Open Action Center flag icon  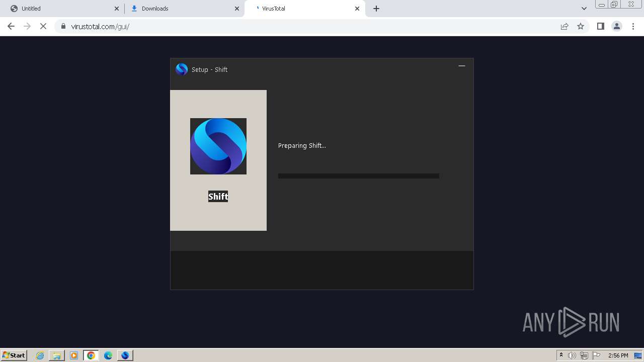pos(596,355)
